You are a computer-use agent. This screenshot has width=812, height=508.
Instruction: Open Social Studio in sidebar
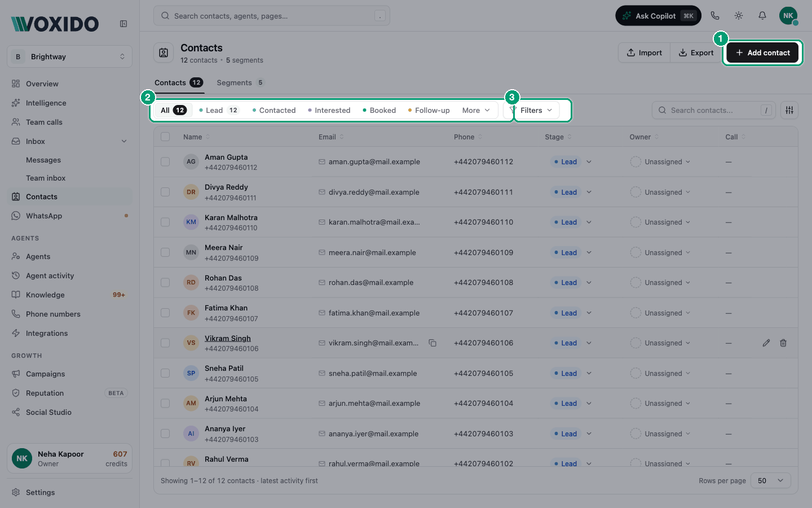[x=70, y=412]
